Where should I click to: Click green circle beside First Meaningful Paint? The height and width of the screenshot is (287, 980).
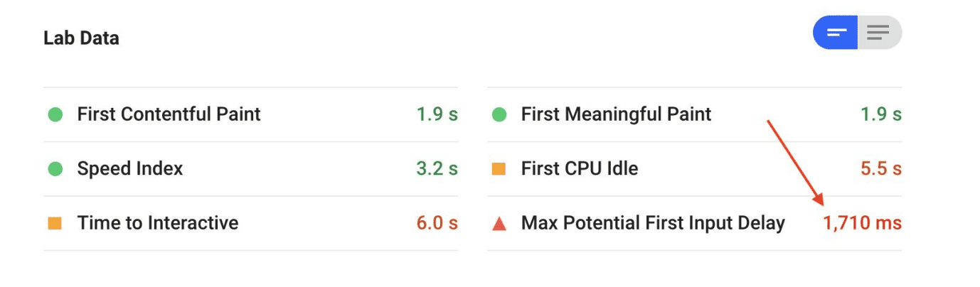(x=499, y=114)
